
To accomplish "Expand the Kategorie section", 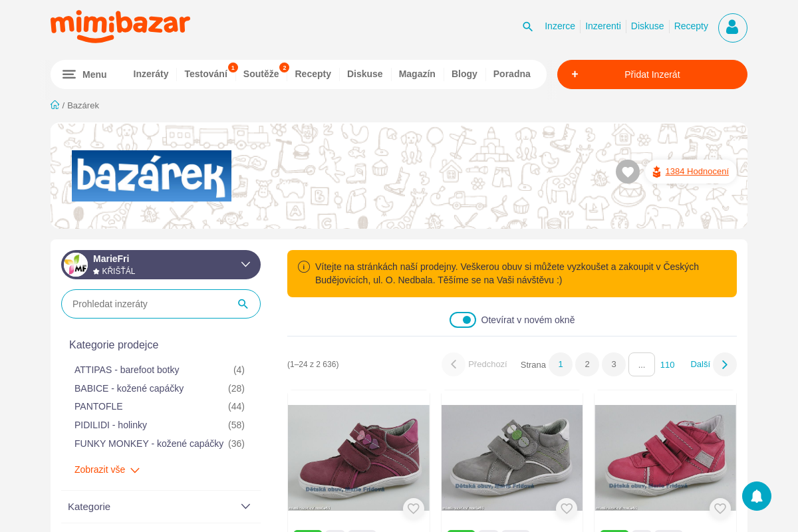I will click(x=161, y=507).
